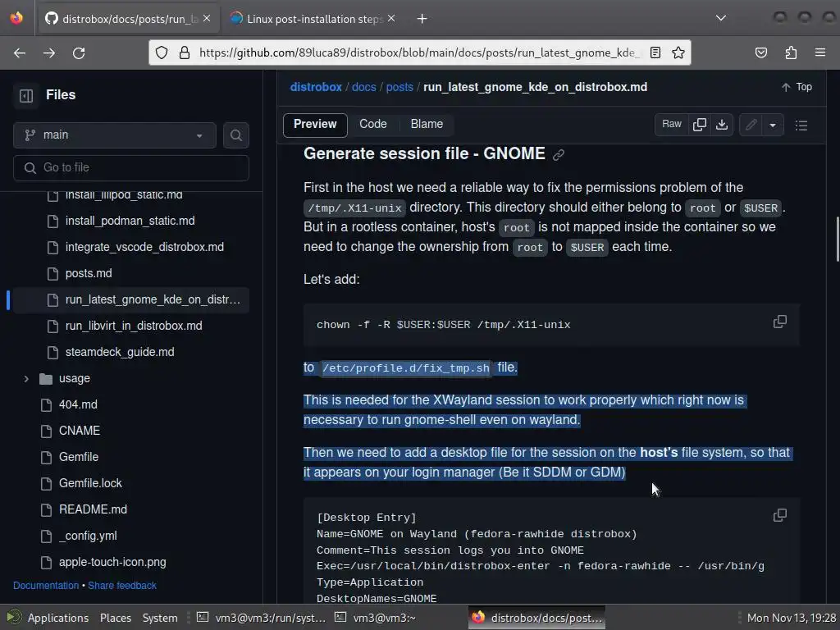Viewport: 840px width, 630px height.
Task: Click the clock Mon Nov 13, 19:28
Action: (792, 618)
